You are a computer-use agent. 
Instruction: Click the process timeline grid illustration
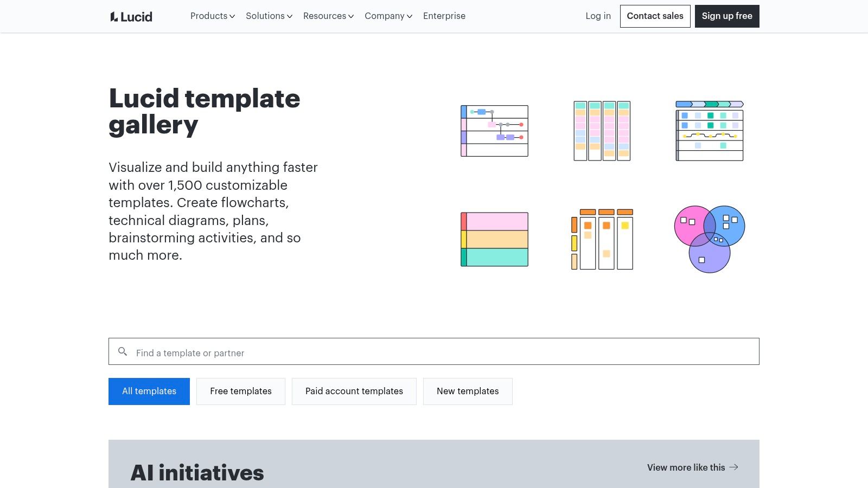(710, 131)
